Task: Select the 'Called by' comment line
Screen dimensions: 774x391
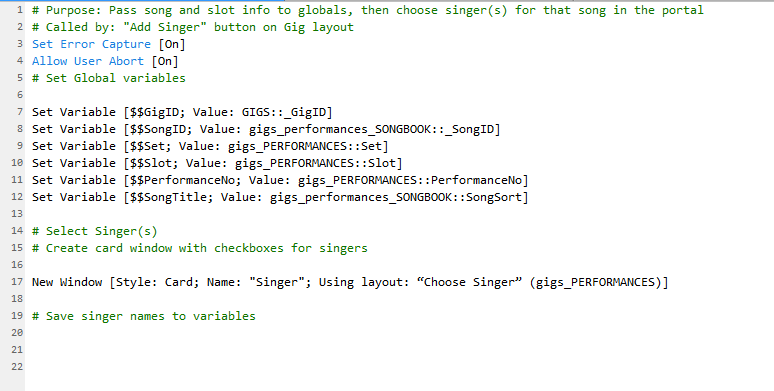Action: coord(193,27)
